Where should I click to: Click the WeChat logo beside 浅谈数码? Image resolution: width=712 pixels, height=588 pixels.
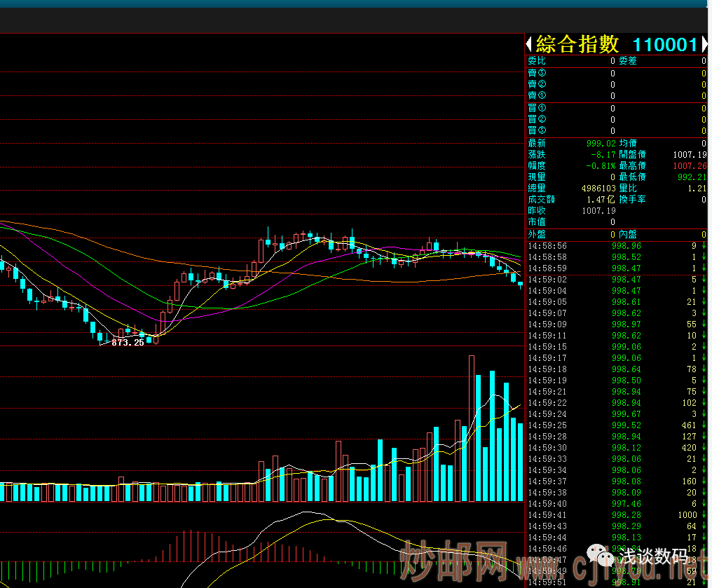[x=604, y=556]
